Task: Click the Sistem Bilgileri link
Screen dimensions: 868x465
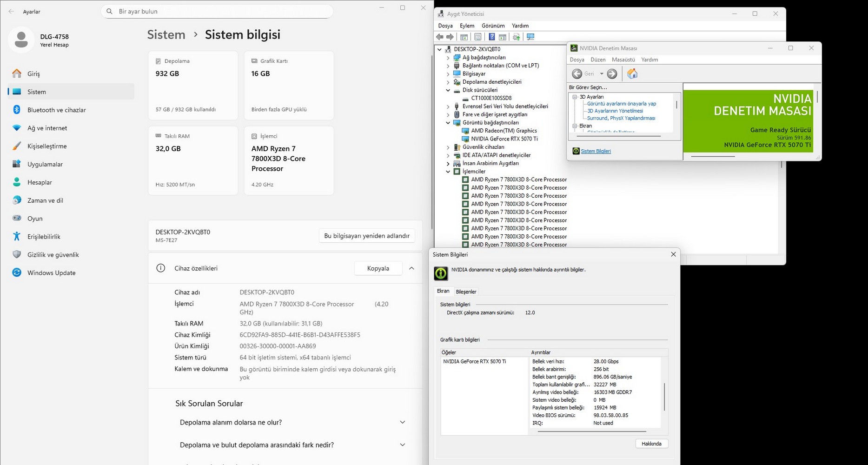Action: [x=596, y=151]
